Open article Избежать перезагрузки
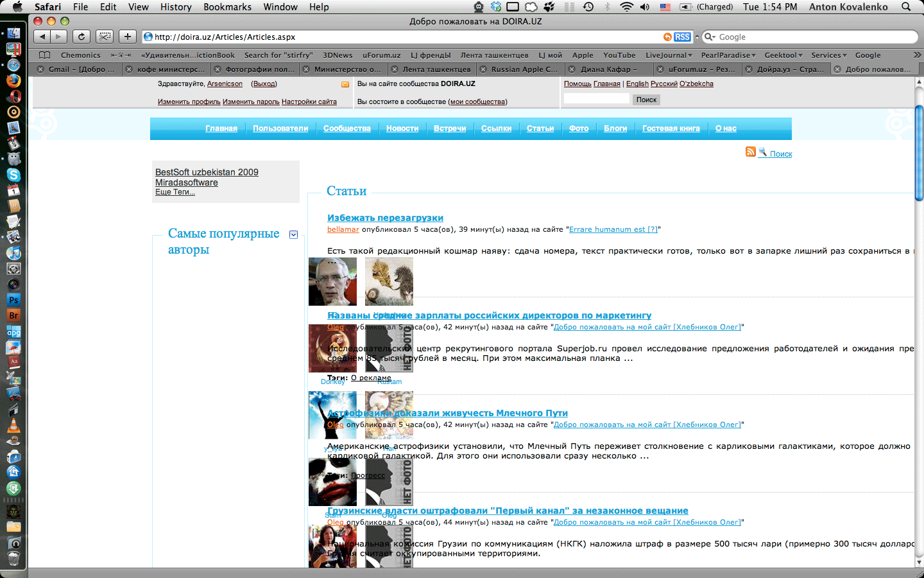 point(385,218)
